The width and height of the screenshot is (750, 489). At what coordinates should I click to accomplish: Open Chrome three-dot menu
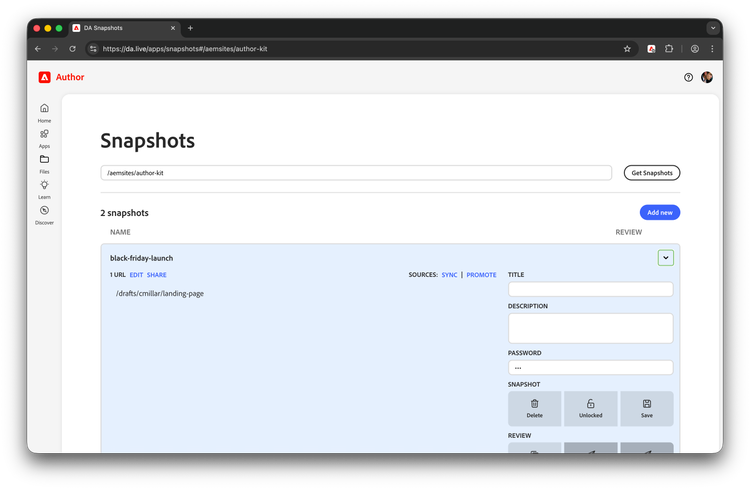[712, 48]
